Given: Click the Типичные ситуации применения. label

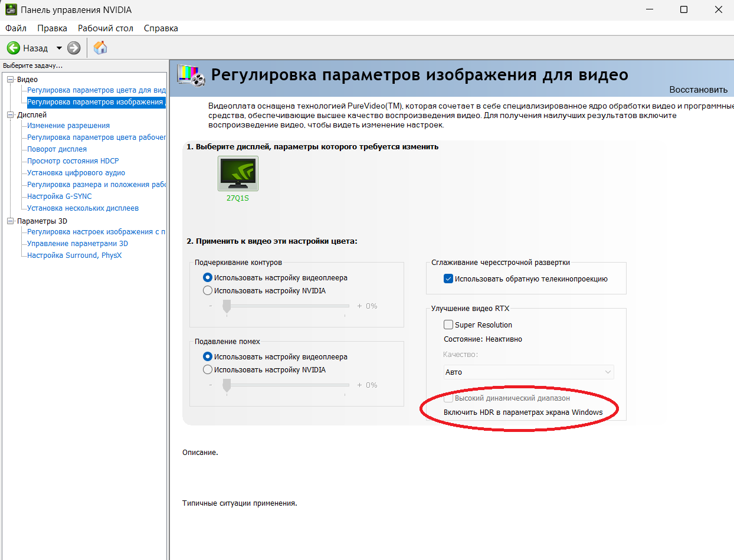Looking at the screenshot, I should point(240,503).
